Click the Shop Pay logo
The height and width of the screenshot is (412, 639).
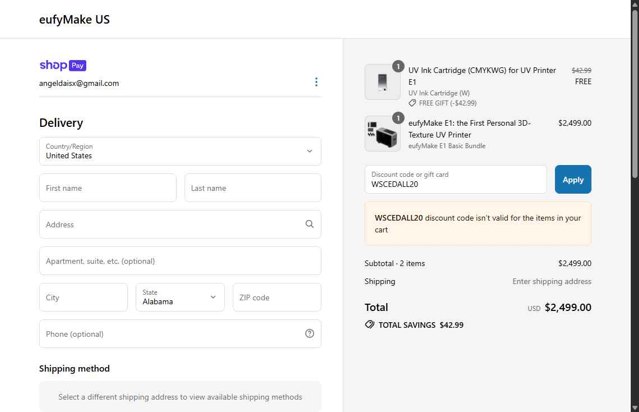(x=63, y=65)
